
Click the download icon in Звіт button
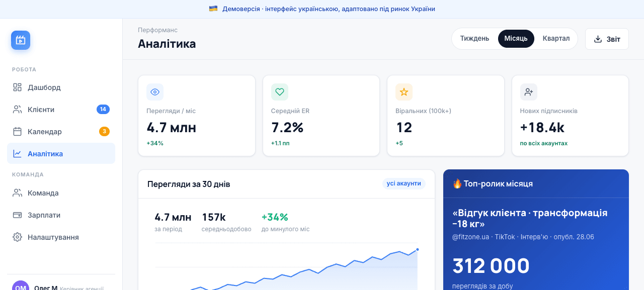[x=598, y=39]
